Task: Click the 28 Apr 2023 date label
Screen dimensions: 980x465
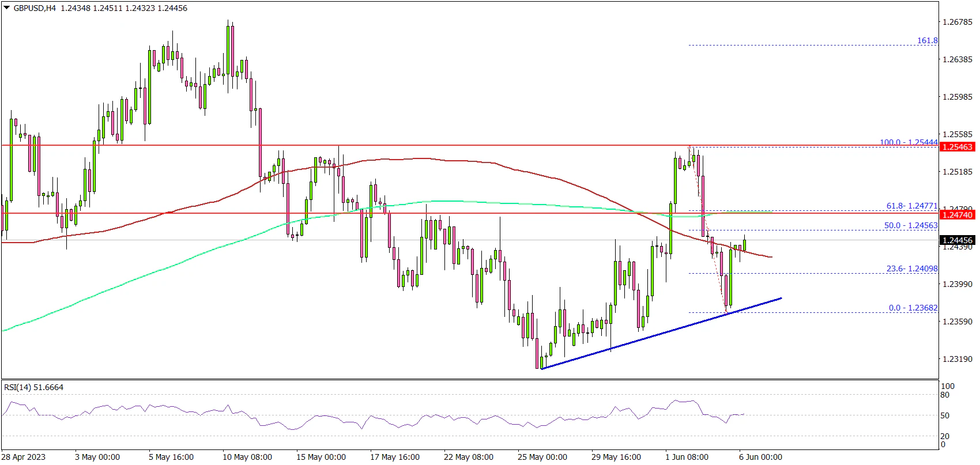Action: 24,457
